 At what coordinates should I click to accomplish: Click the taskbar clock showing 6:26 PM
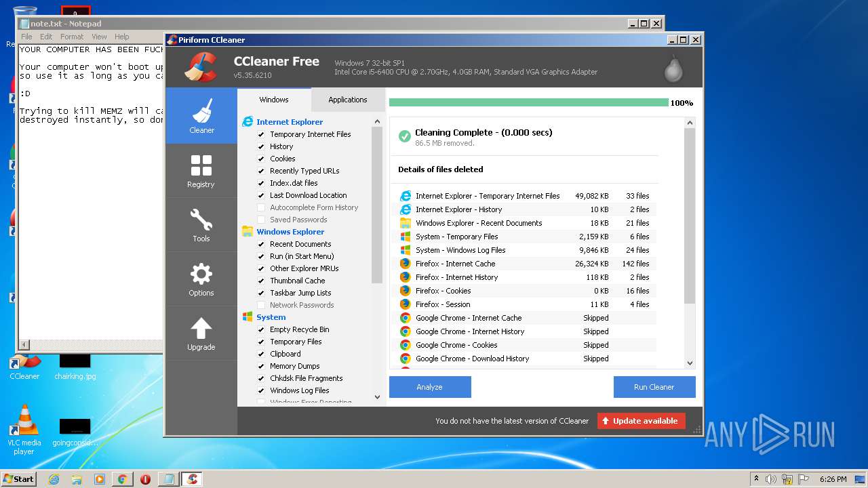(833, 479)
